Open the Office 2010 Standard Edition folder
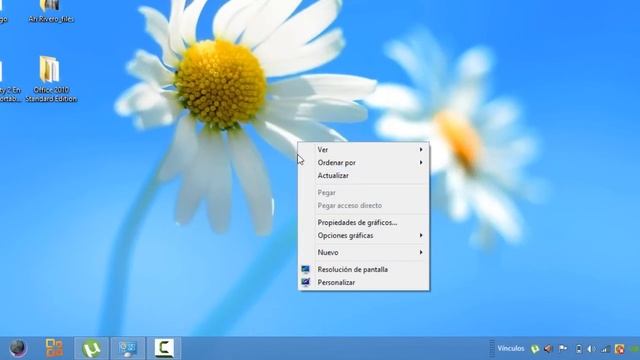The height and width of the screenshot is (360, 640). point(50,79)
